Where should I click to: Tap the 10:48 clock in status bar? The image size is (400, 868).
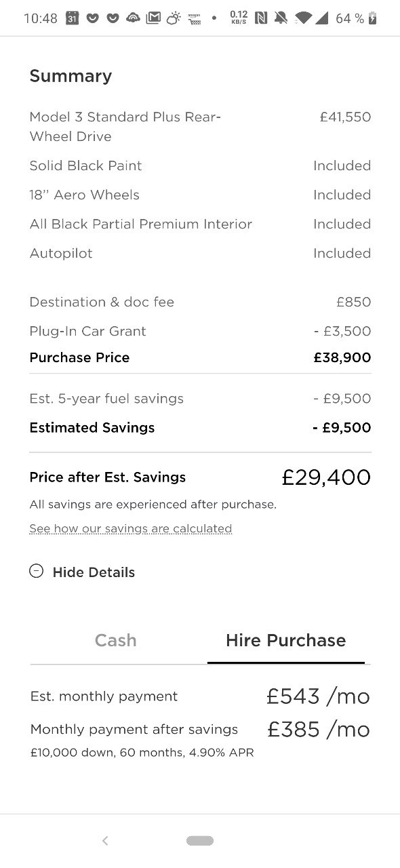41,18
